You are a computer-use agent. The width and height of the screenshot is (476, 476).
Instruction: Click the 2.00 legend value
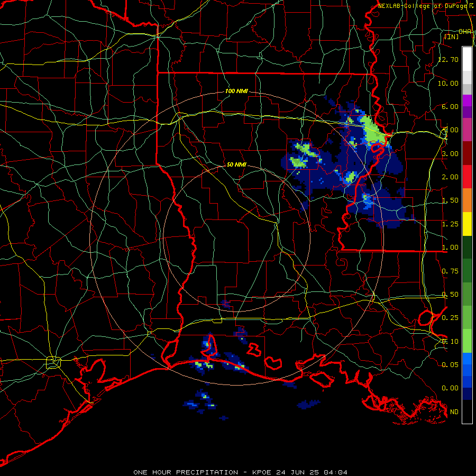[450, 177]
